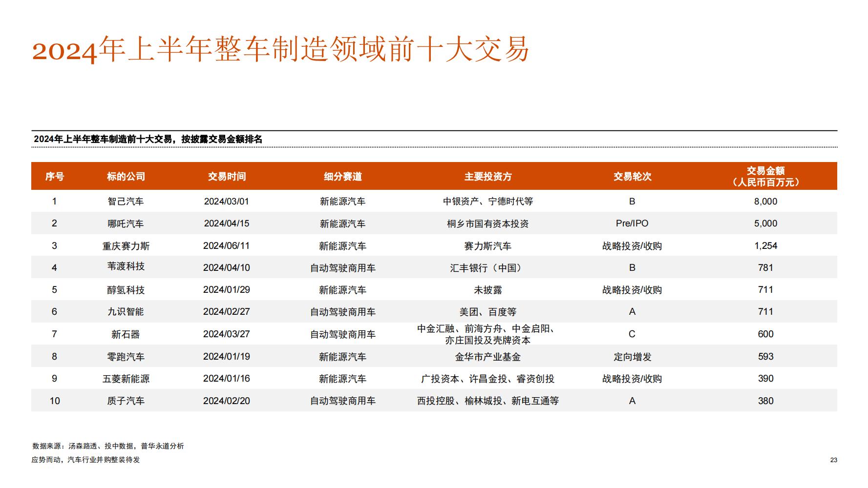
Task: Select company cell 哪吒汽车
Action: 126,224
